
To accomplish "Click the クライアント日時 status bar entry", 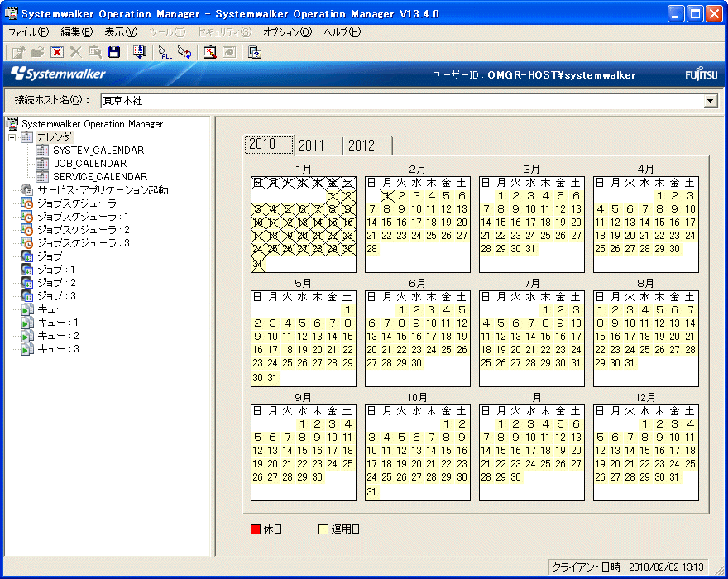I will pyautogui.click(x=628, y=567).
